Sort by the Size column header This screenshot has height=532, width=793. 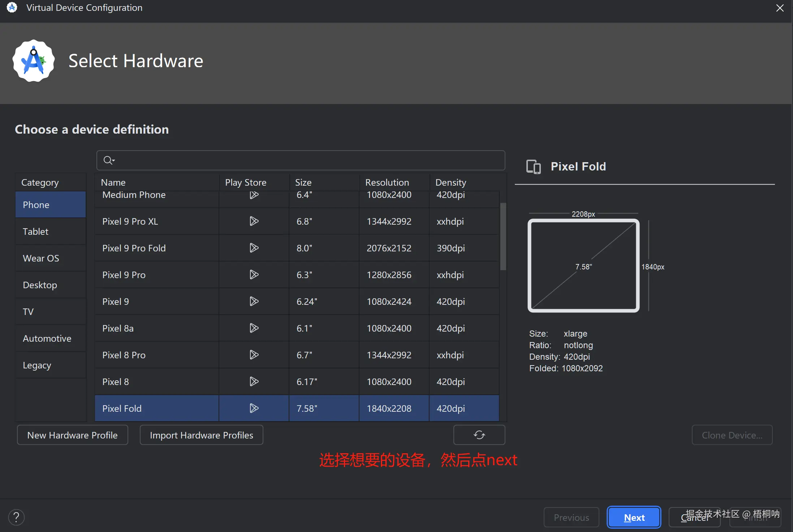click(x=324, y=182)
